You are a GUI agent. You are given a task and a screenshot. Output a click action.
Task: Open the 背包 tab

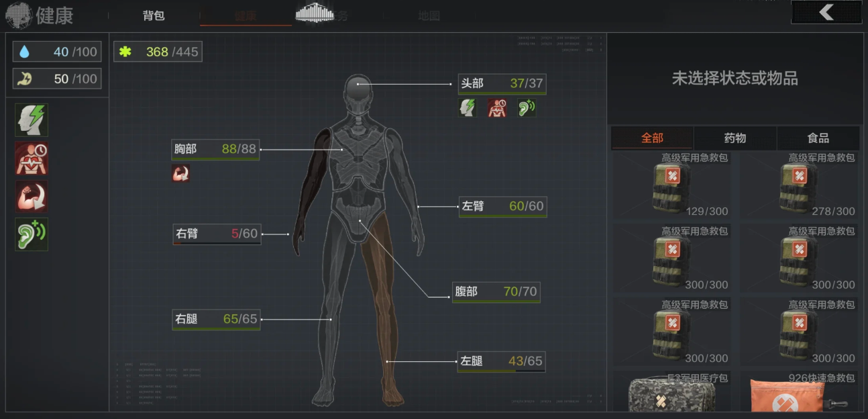[x=154, y=15]
